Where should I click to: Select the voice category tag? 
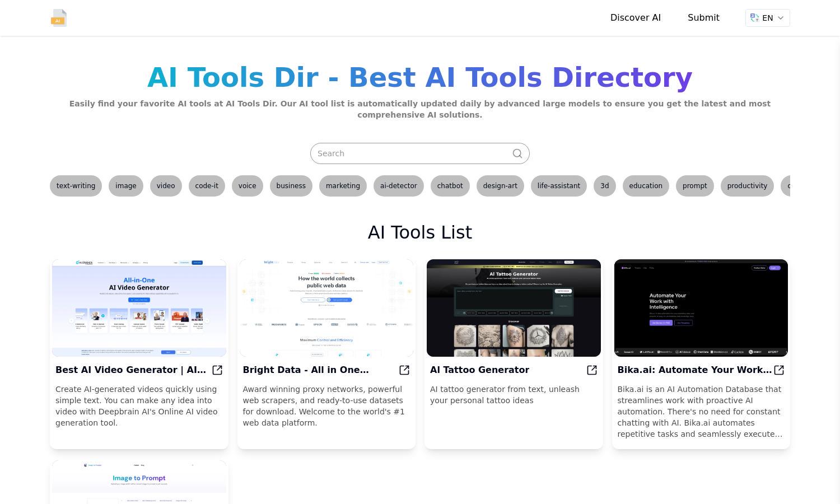(x=247, y=186)
